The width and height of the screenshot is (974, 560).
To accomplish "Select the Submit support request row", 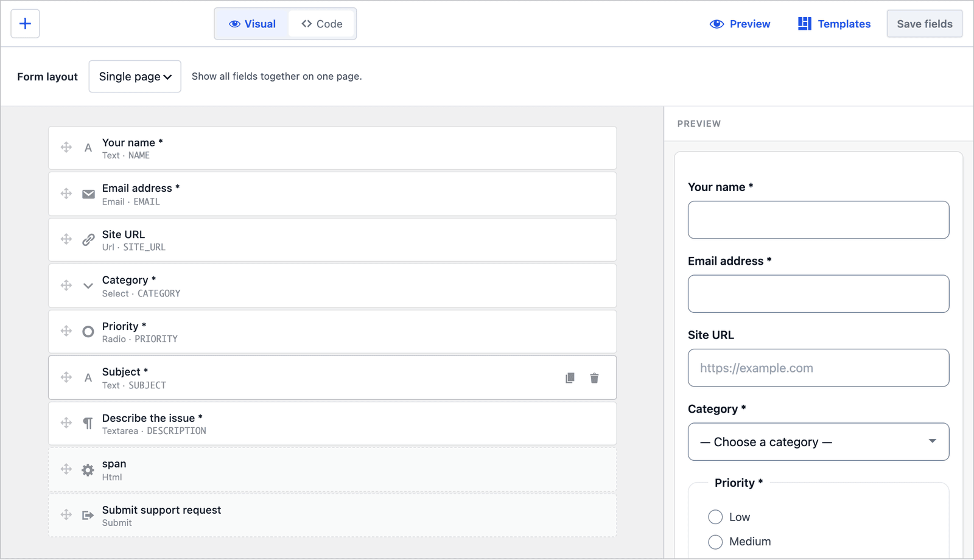I will click(x=332, y=516).
